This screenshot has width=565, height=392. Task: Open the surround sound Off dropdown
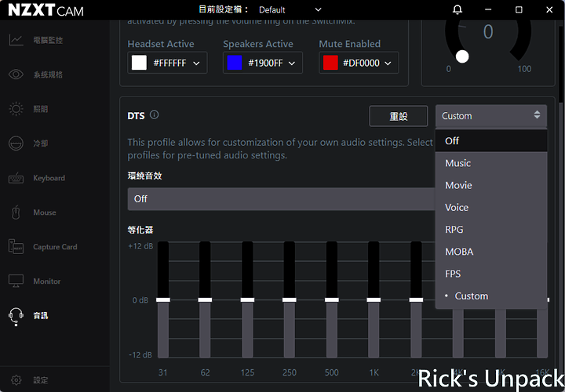tap(281, 199)
